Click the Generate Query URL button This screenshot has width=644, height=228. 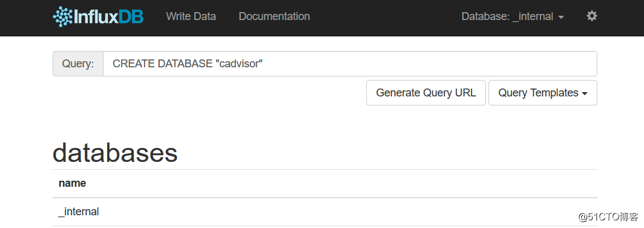pos(426,93)
